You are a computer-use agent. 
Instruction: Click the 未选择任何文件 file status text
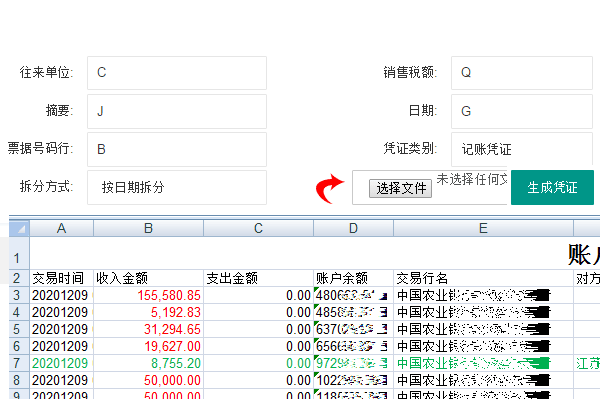coord(472,179)
